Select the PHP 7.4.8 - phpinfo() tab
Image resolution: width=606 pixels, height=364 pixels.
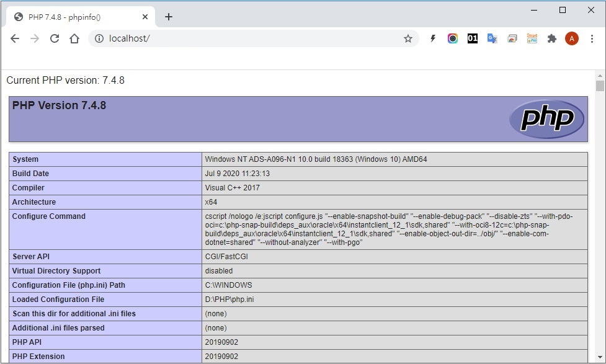click(x=81, y=17)
